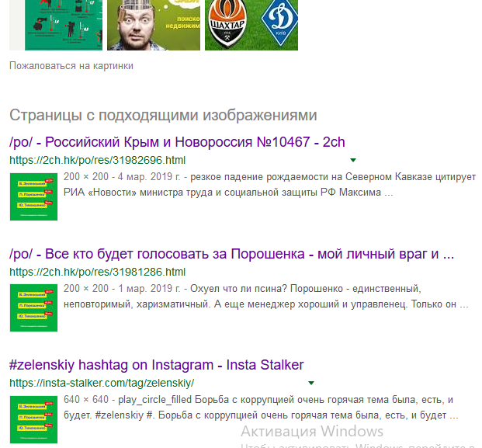The height and width of the screenshot is (448, 482).
Task: Click the URL https://2ch.hk/po/res/31981286.html
Action: tap(98, 272)
